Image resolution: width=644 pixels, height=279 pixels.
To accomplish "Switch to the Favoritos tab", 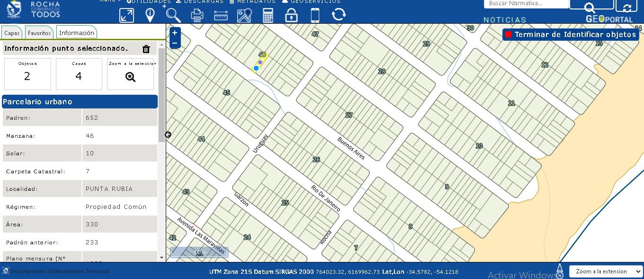I will coord(39,33).
